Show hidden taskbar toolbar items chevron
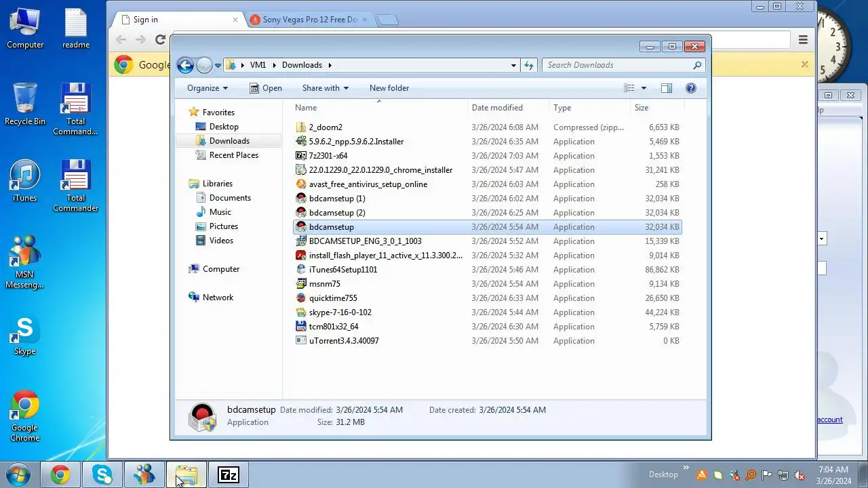This screenshot has height=488, width=868. pyautogui.click(x=686, y=468)
